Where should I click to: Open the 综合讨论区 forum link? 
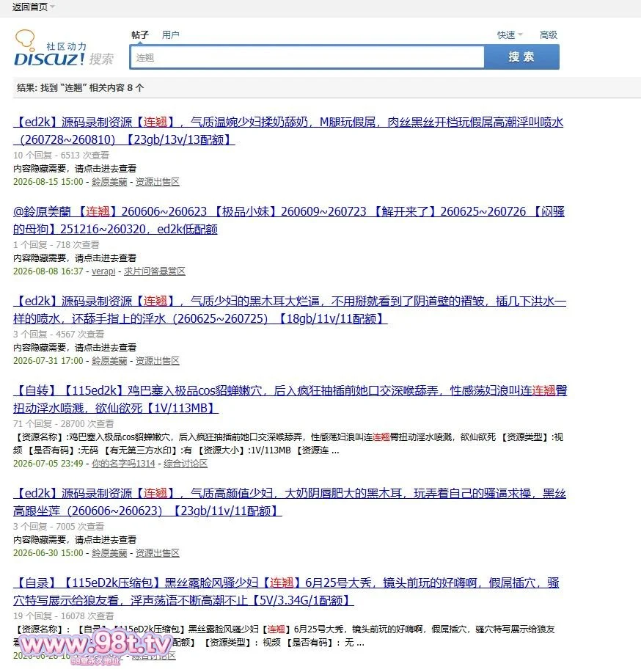coord(186,464)
